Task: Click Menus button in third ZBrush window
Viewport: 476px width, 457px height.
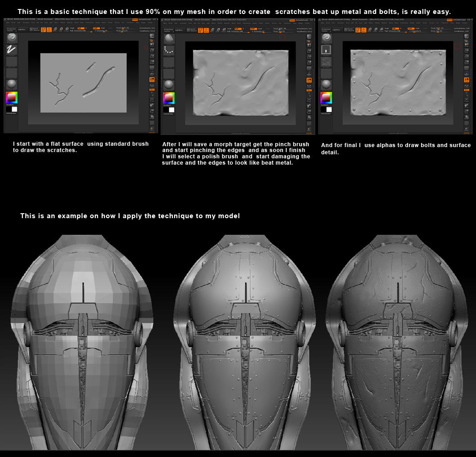Action: [449, 19]
